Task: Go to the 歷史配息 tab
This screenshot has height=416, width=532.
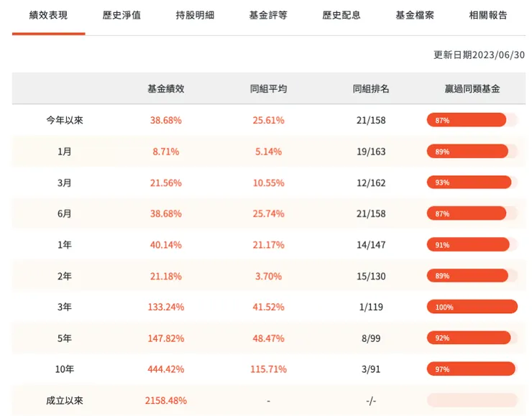Action: [x=341, y=15]
